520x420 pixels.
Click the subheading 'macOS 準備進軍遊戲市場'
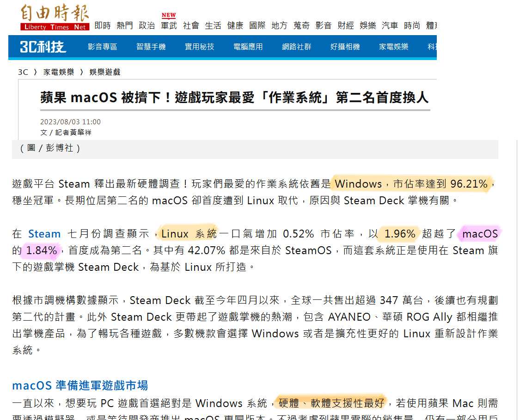80,385
